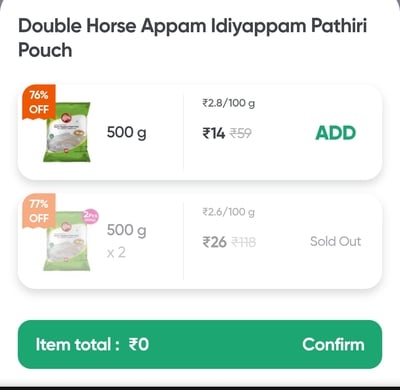The height and width of the screenshot is (390, 400).
Task: Confirm the item selection
Action: click(x=333, y=344)
